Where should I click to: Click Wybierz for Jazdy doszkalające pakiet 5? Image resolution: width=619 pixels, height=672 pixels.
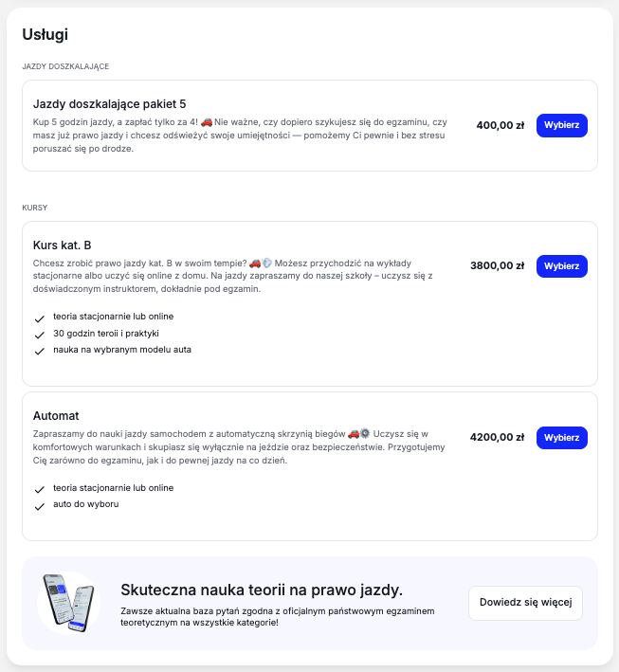pos(561,125)
